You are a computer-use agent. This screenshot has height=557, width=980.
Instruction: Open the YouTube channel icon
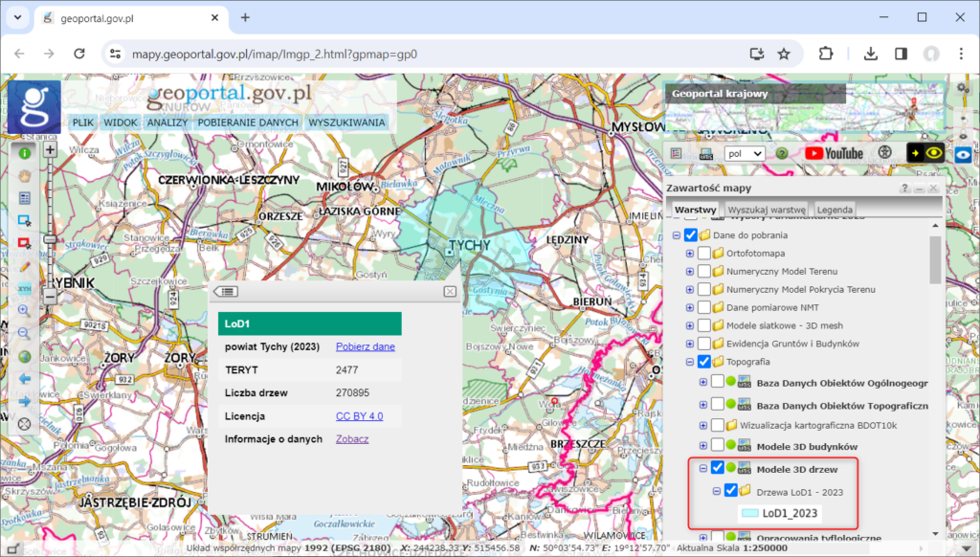coord(834,153)
